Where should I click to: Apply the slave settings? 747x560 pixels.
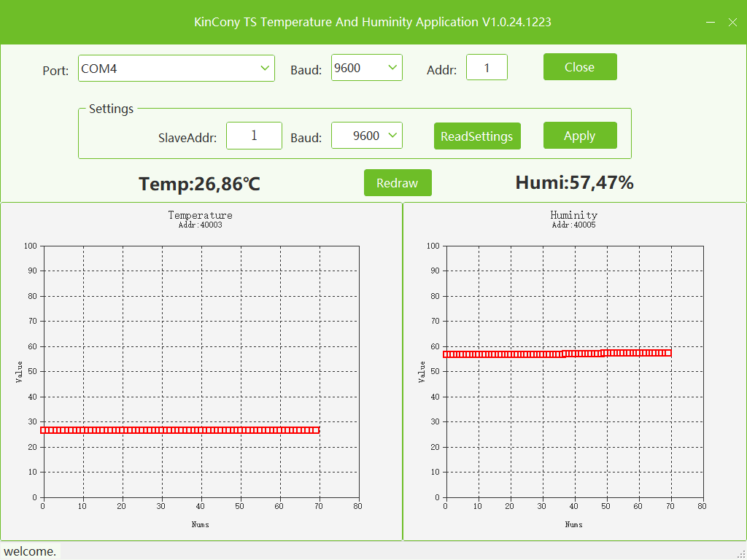580,136
